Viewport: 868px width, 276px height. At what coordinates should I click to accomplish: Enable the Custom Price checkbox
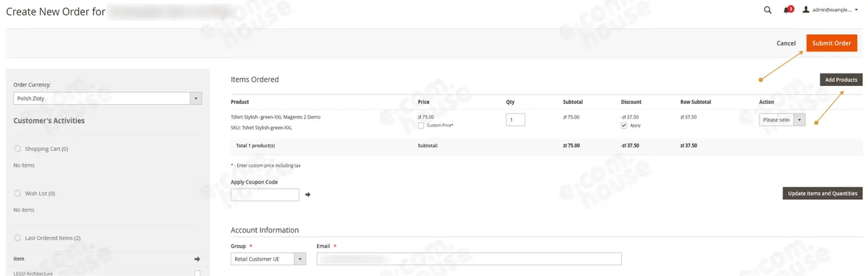pos(421,126)
